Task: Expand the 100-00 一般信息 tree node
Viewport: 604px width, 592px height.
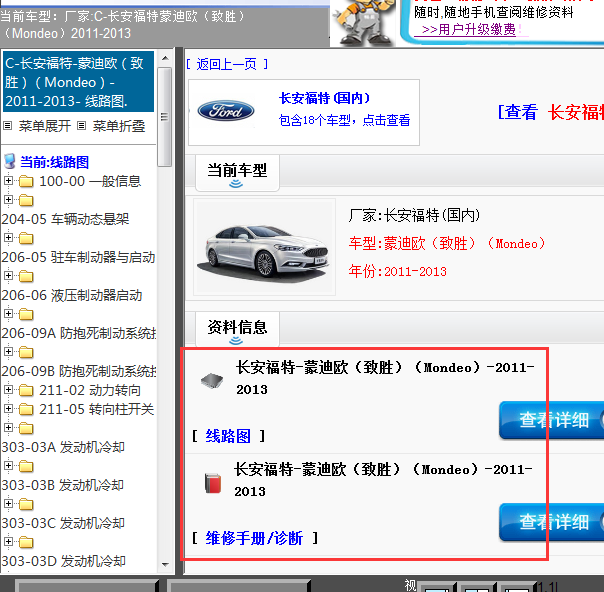Action: [8, 180]
